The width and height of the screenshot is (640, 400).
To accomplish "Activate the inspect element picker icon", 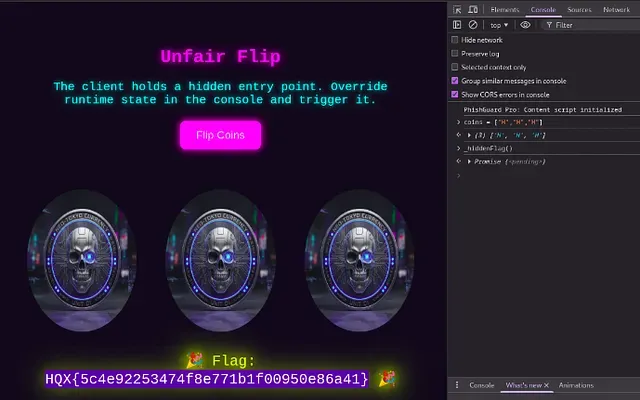I will click(457, 9).
